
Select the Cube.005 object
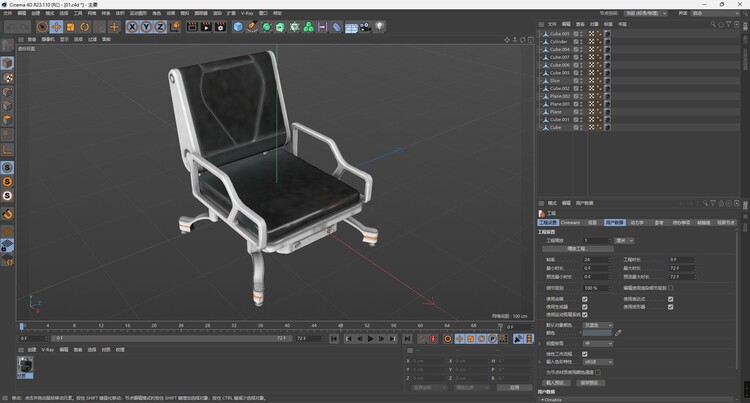(x=560, y=33)
